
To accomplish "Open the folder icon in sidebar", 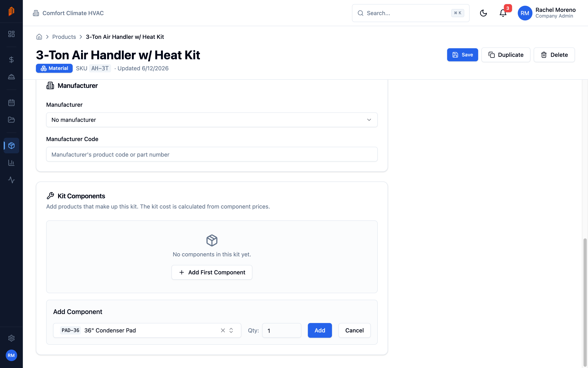I will click(11, 120).
